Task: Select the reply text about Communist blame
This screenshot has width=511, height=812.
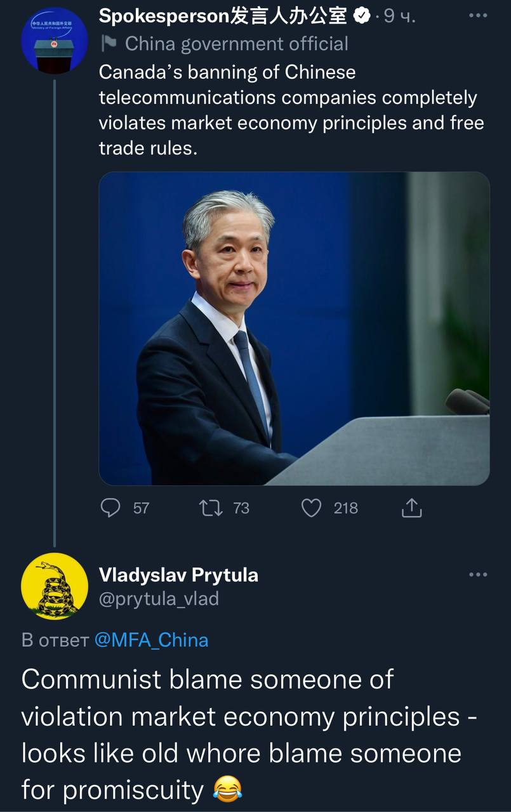Action: tap(249, 735)
